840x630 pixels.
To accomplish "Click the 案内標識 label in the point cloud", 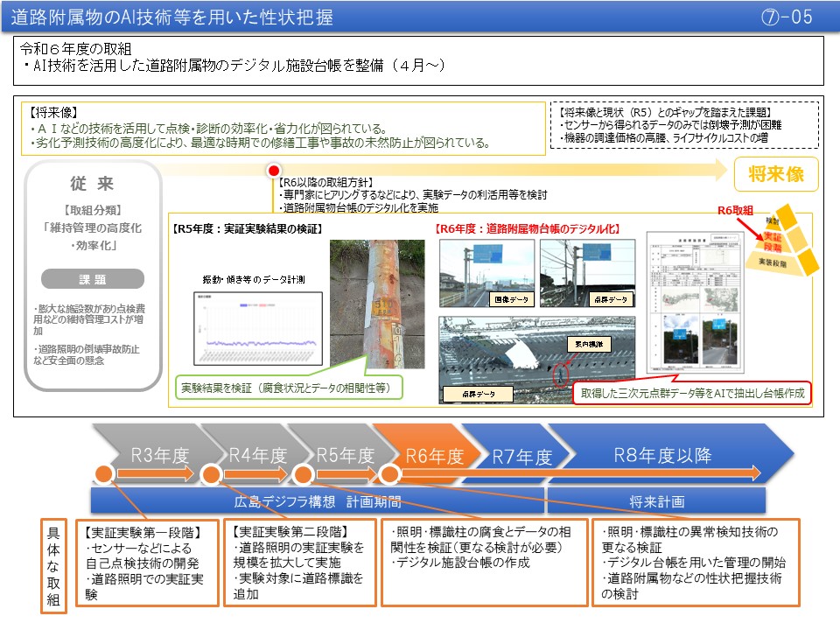I will [x=589, y=344].
